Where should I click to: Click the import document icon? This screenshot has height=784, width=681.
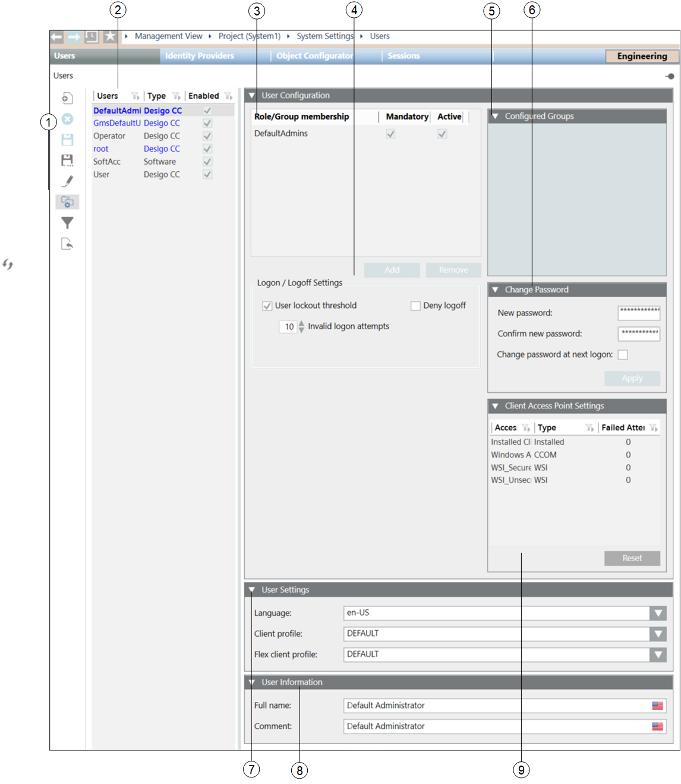click(x=67, y=243)
